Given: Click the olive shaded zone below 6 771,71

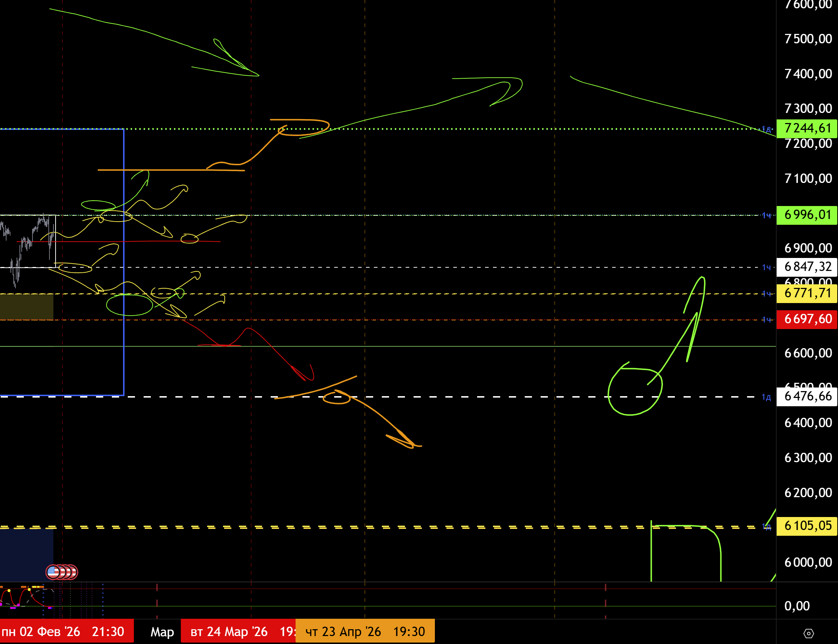Looking at the screenshot, I should pyautogui.click(x=26, y=307).
